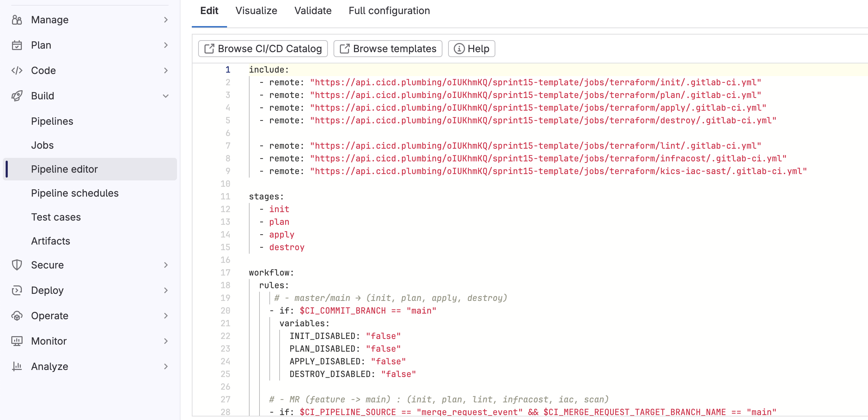
Task: Click the Manage sidebar icon
Action: [17, 20]
